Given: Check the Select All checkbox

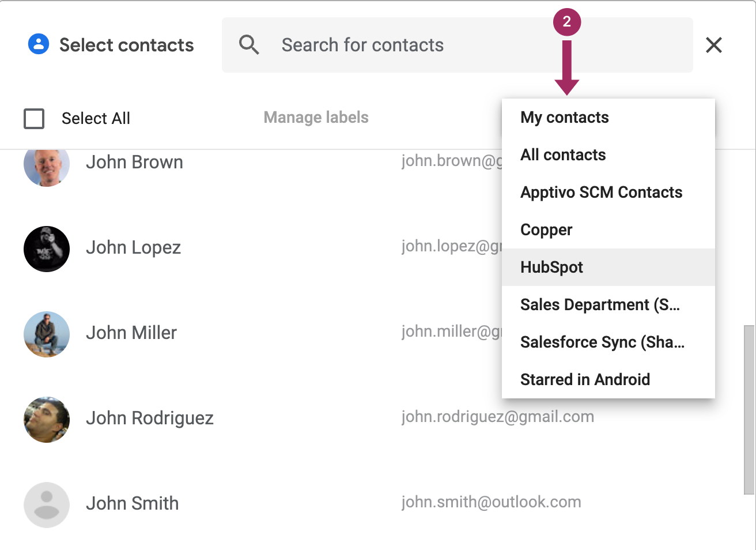Looking at the screenshot, I should (x=34, y=119).
